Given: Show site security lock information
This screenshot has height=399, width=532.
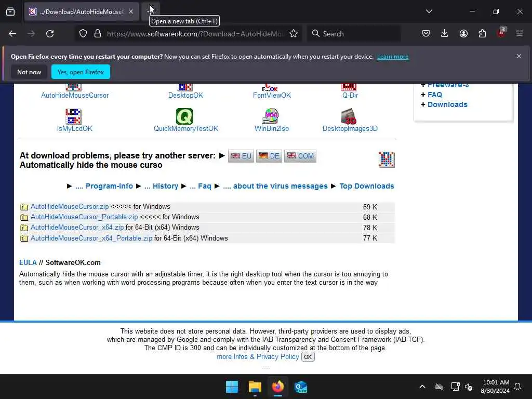Looking at the screenshot, I should 98,34.
